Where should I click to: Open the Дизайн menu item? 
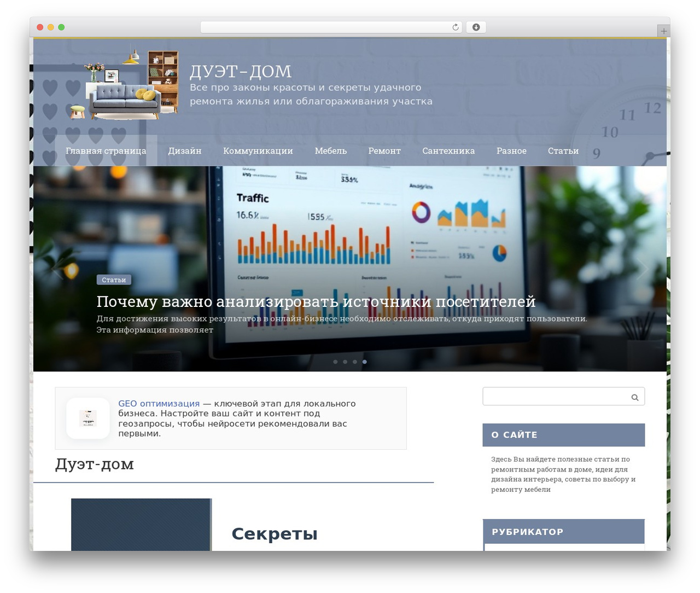(x=185, y=151)
